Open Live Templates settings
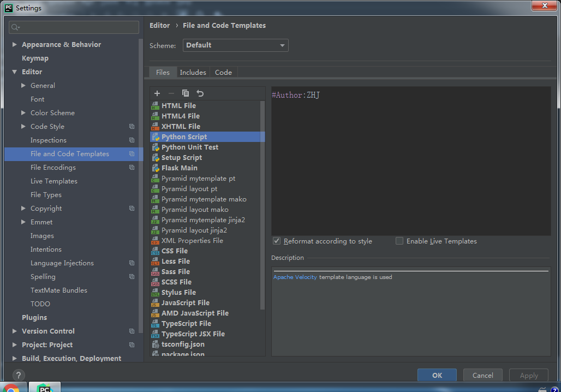The image size is (561, 392). (x=53, y=181)
